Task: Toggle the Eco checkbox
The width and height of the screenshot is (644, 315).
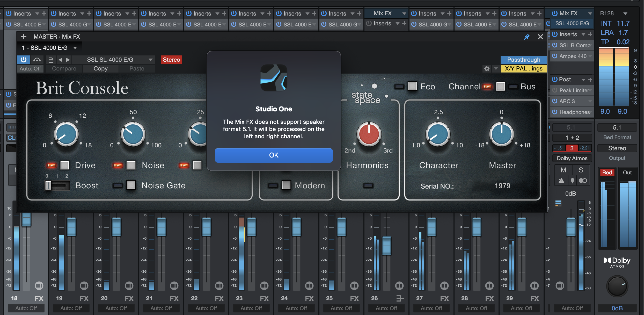Action: [412, 86]
